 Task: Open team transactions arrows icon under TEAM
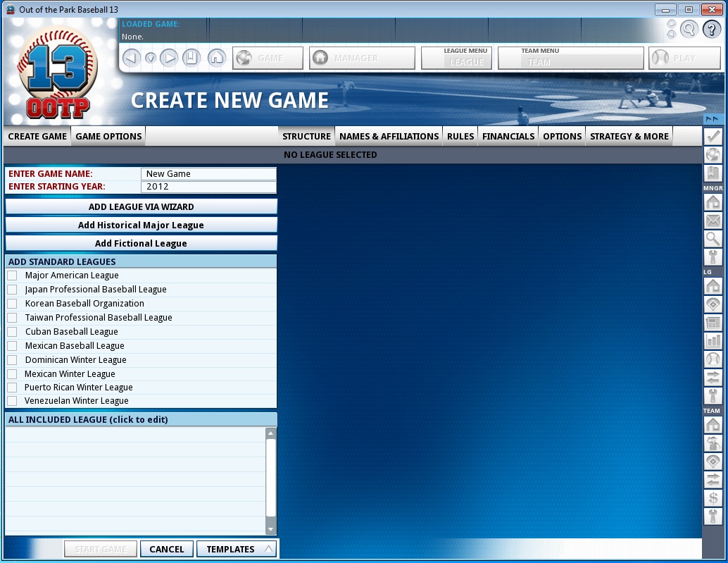[x=713, y=479]
